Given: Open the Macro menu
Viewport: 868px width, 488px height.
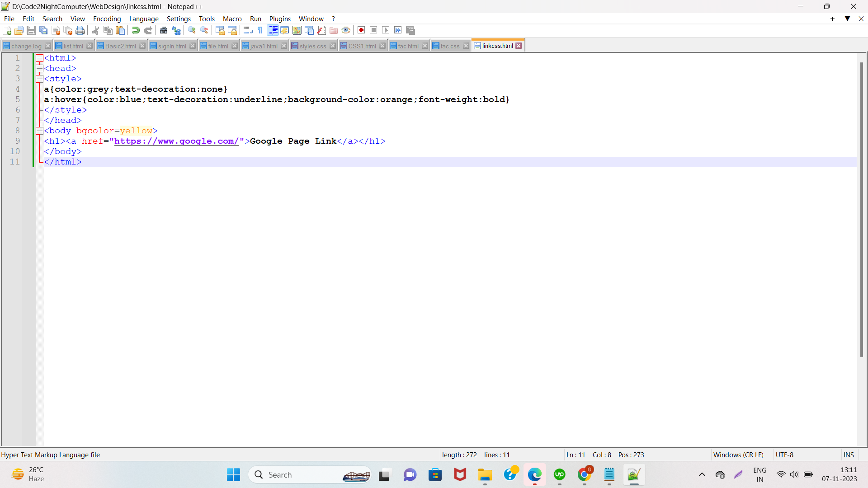Looking at the screenshot, I should click(x=232, y=19).
